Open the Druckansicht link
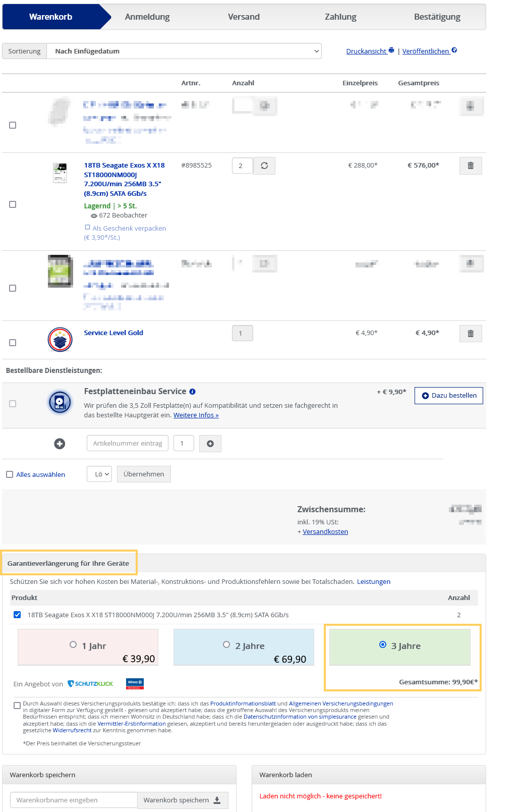523x812 pixels. coord(366,51)
